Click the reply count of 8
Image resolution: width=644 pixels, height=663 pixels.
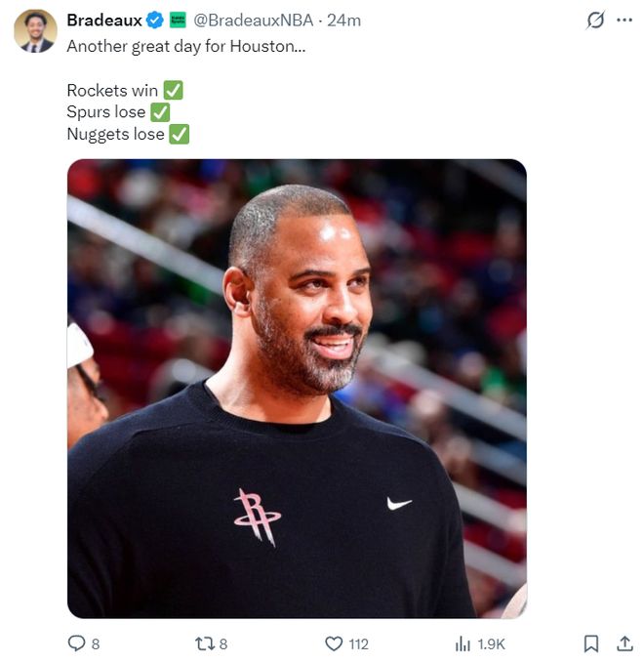click(x=95, y=643)
